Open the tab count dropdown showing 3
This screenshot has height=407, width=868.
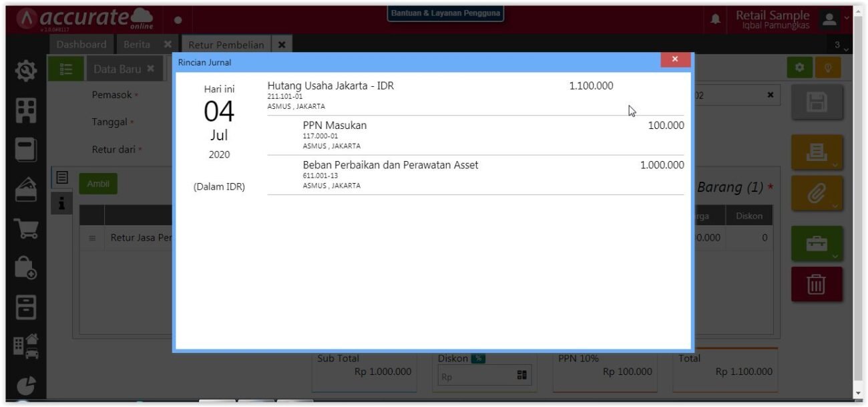click(x=841, y=45)
